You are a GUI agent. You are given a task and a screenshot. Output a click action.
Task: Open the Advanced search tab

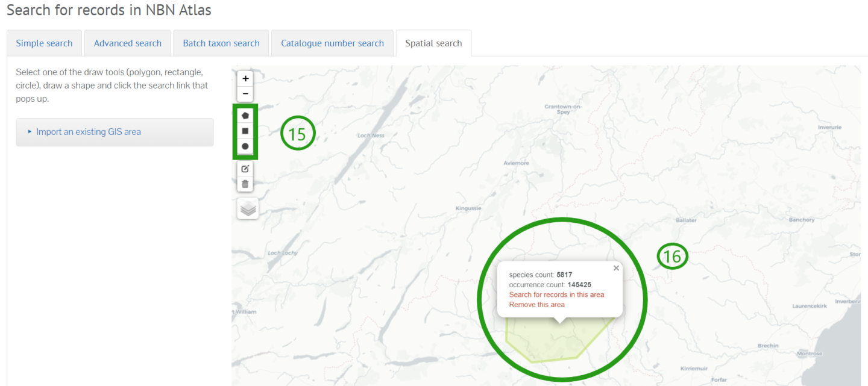(127, 43)
